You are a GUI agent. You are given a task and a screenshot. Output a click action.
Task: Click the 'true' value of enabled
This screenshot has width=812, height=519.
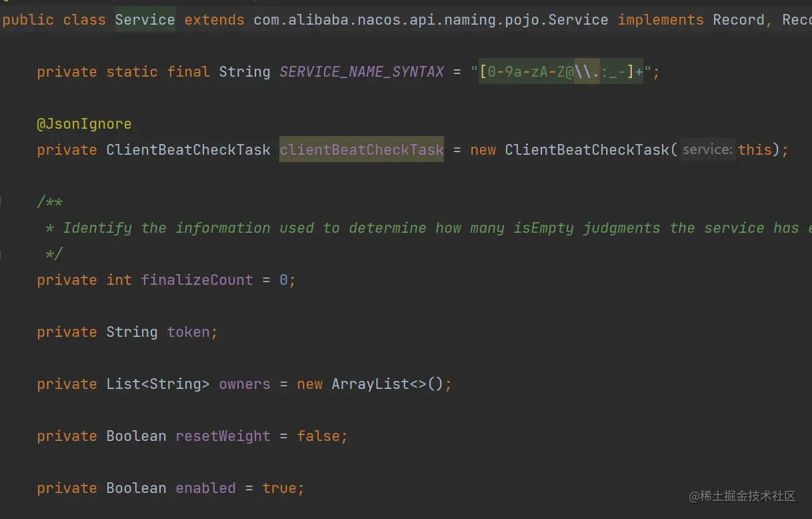coord(279,488)
